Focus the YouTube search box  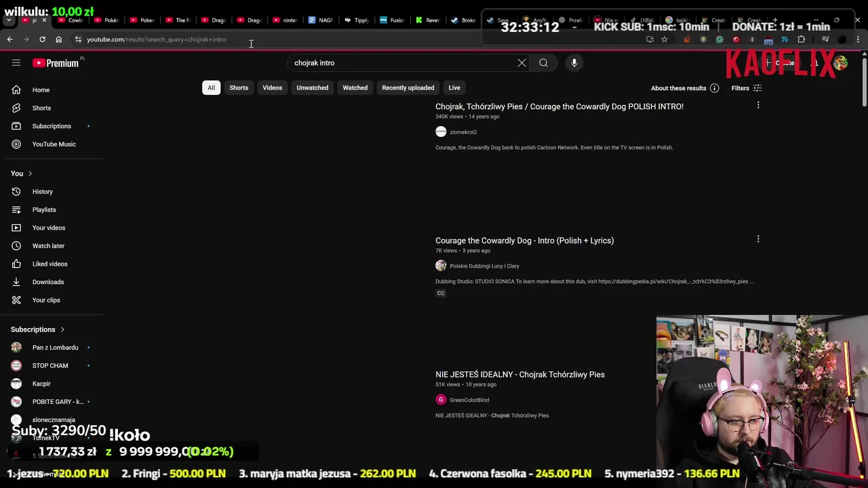[x=403, y=63]
